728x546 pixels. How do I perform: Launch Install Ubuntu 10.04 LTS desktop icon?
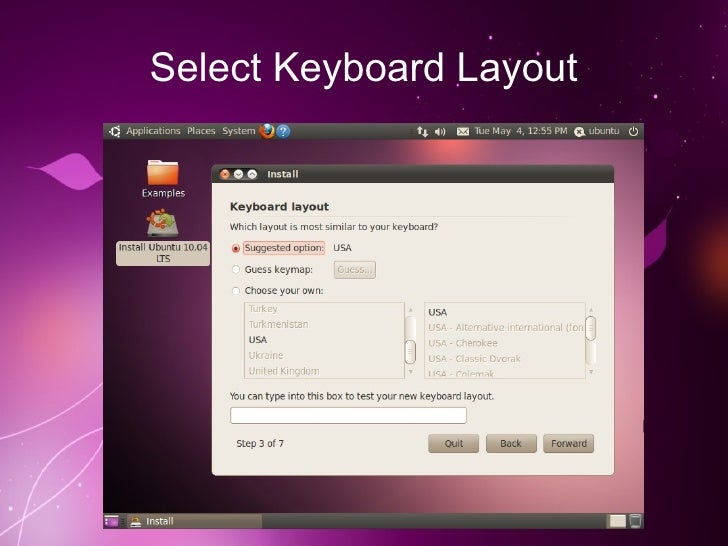pyautogui.click(x=162, y=237)
